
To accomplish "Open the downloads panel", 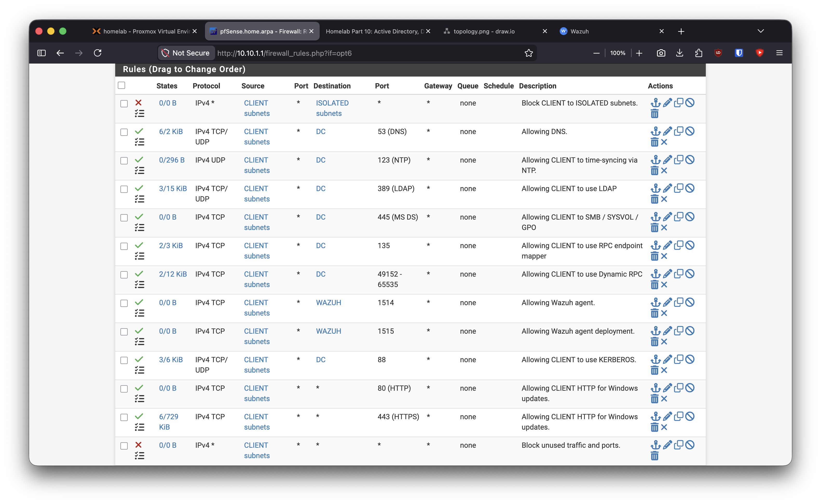I will click(679, 53).
